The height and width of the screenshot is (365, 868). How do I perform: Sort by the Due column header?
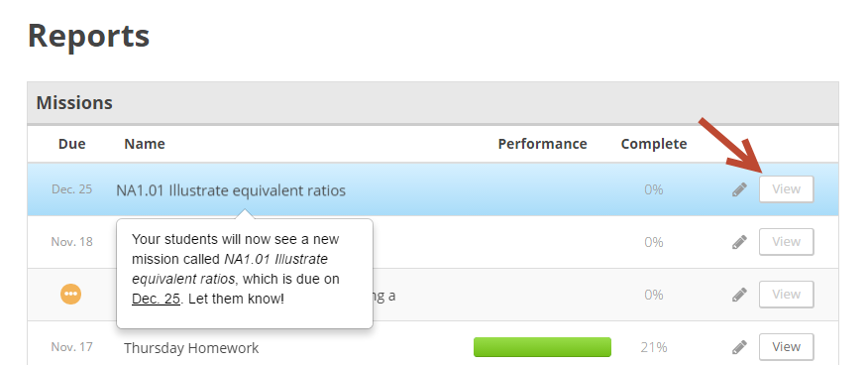(x=72, y=144)
